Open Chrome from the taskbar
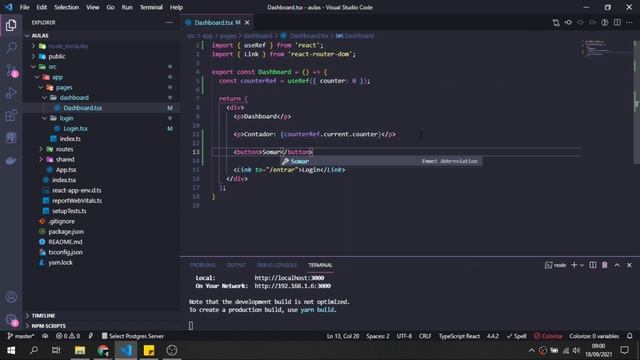The height and width of the screenshot is (360, 640). coord(103,350)
